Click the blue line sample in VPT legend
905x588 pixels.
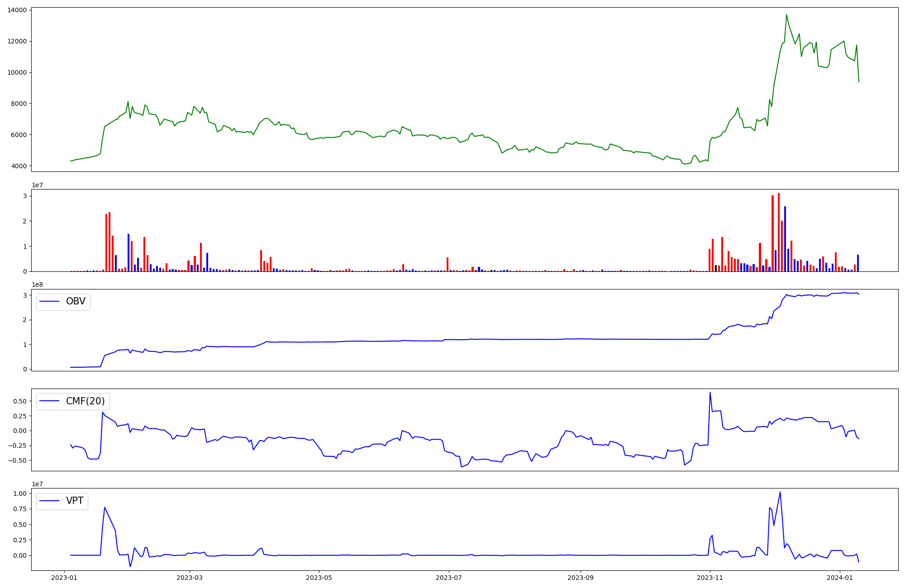coord(50,501)
